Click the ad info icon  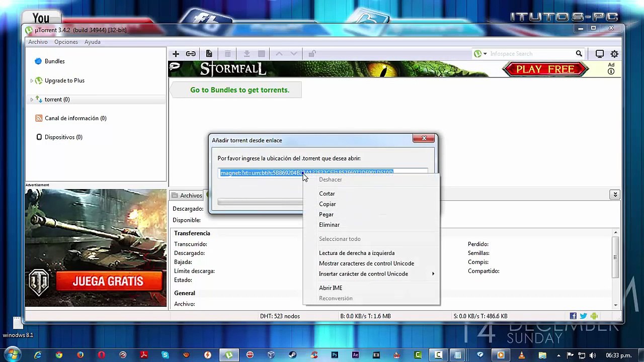(611, 71)
